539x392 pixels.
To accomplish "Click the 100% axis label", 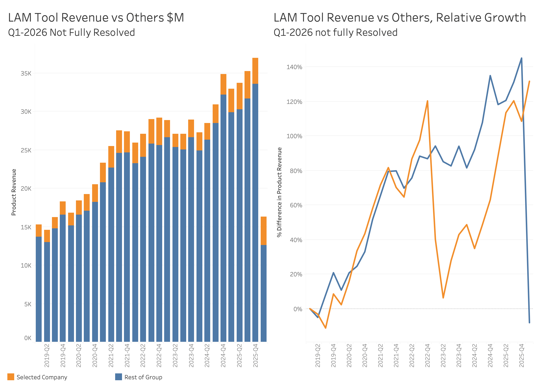I will pos(294,136).
